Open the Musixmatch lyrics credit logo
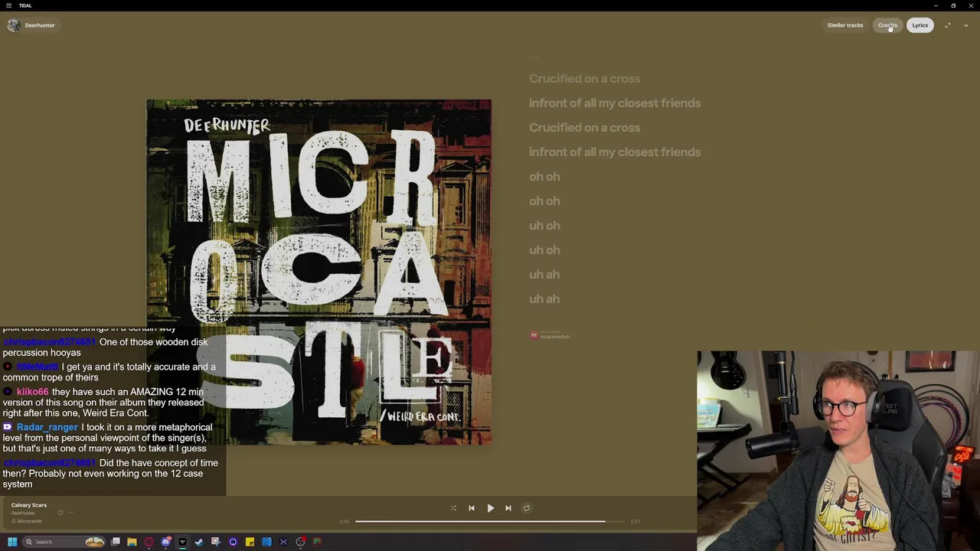 [550, 335]
